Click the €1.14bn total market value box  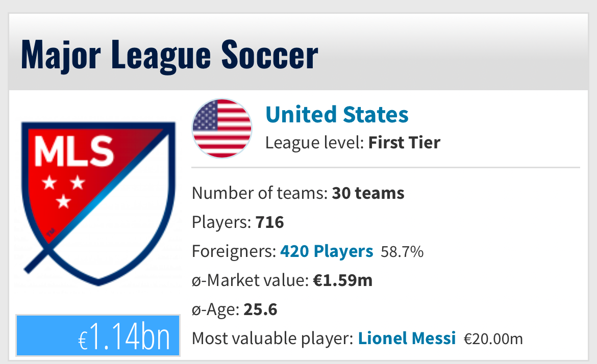point(98,335)
